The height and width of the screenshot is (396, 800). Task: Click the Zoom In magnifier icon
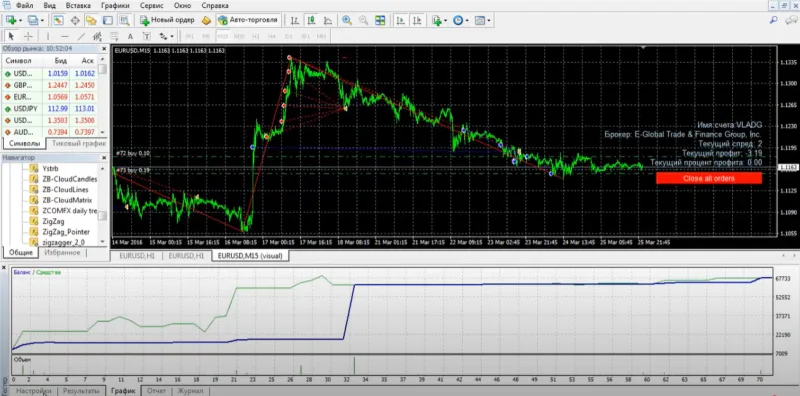click(347, 20)
